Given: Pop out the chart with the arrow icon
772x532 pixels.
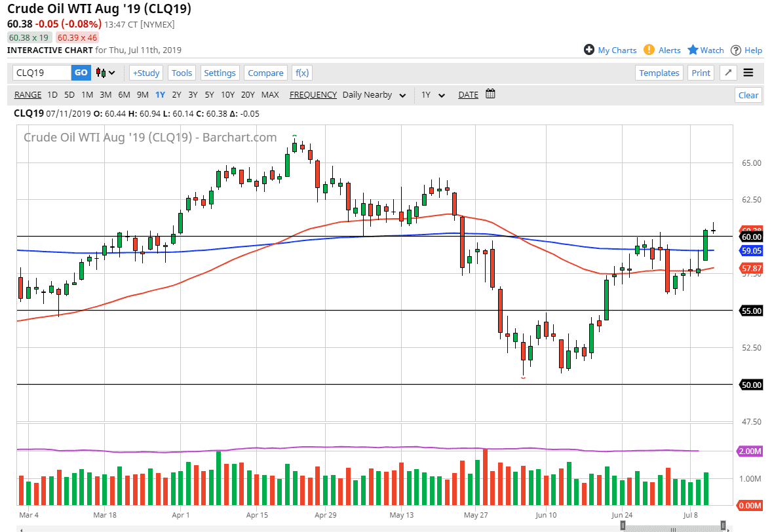Looking at the screenshot, I should [x=728, y=73].
